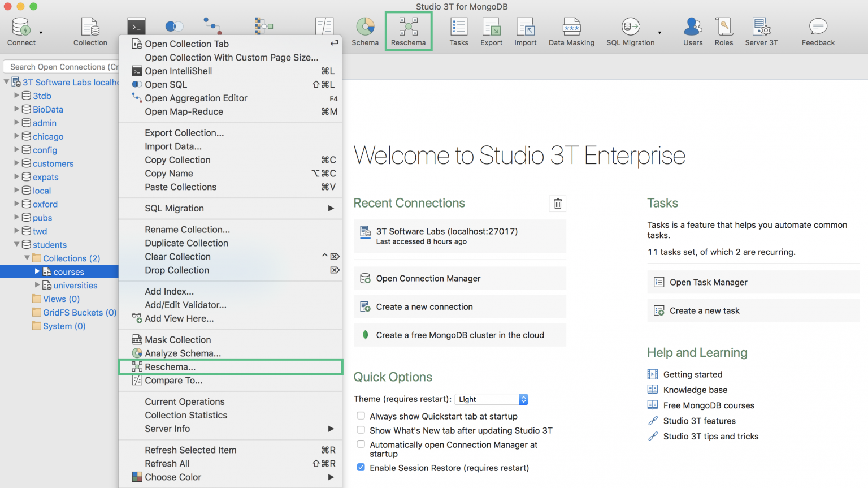Open the Knowledge base link
This screenshot has height=488, width=868.
(x=693, y=390)
